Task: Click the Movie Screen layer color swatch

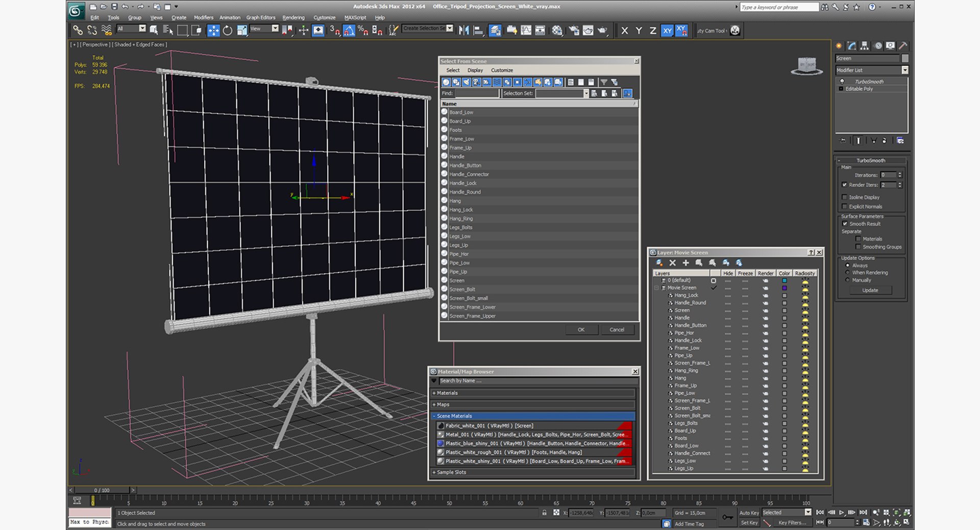Action: 785,288
